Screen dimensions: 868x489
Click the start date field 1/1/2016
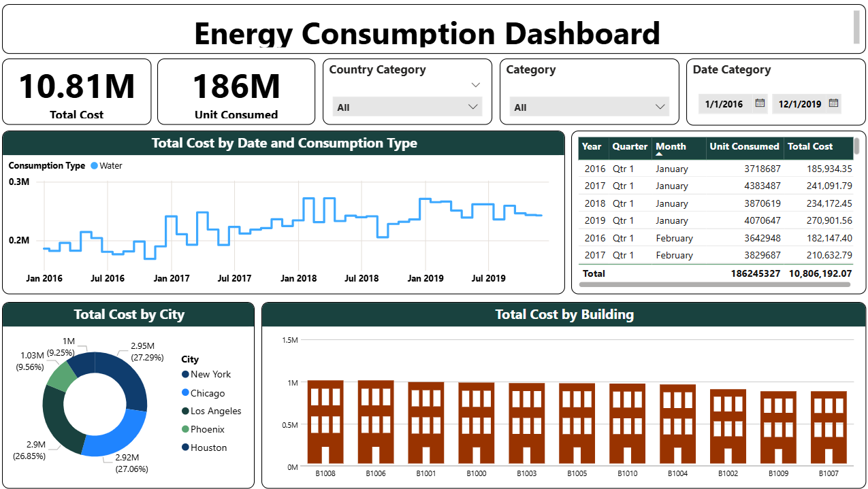[x=724, y=104]
